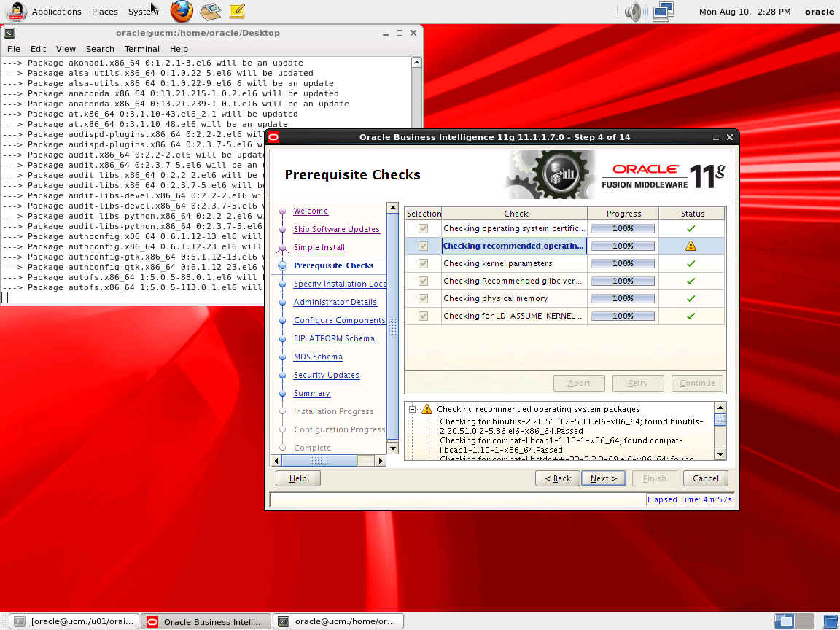Click warning icon in the details log tree

coord(427,409)
